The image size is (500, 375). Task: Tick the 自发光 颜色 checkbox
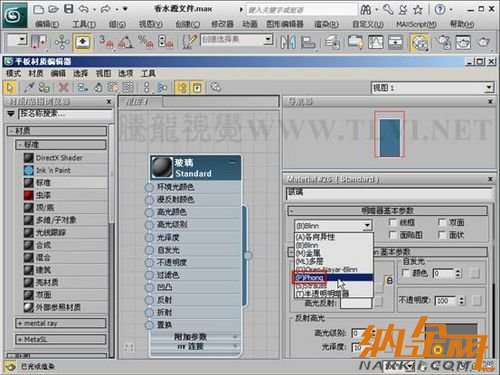pos(406,273)
